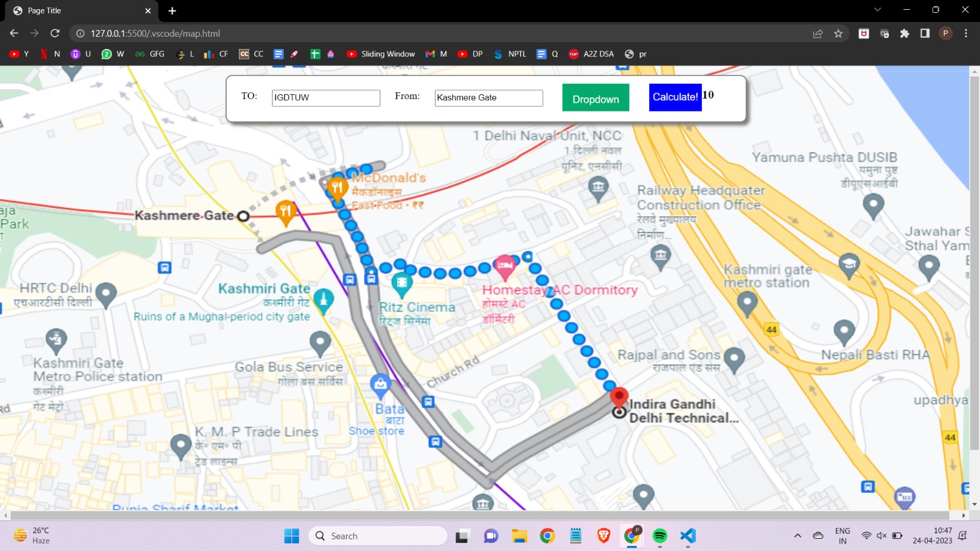Open the Chrome extensions puzzle icon
This screenshot has width=980, height=551.
(905, 34)
